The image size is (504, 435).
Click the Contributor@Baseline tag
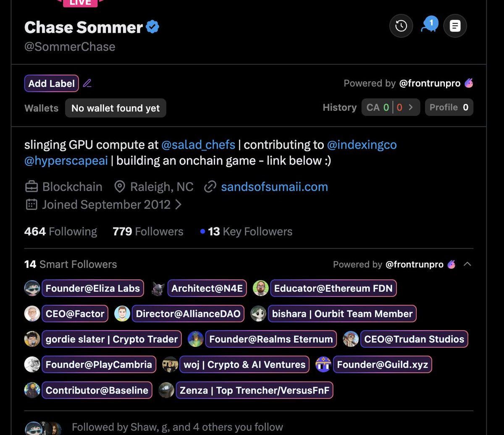coord(97,390)
